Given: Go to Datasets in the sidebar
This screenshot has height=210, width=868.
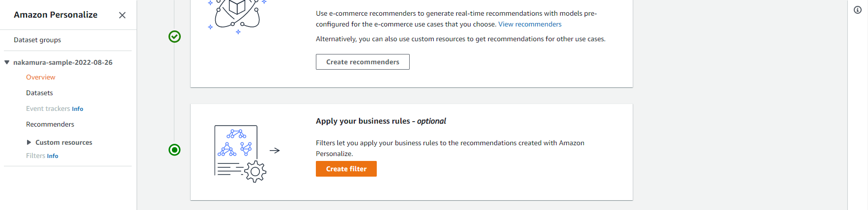Looking at the screenshot, I should point(39,93).
